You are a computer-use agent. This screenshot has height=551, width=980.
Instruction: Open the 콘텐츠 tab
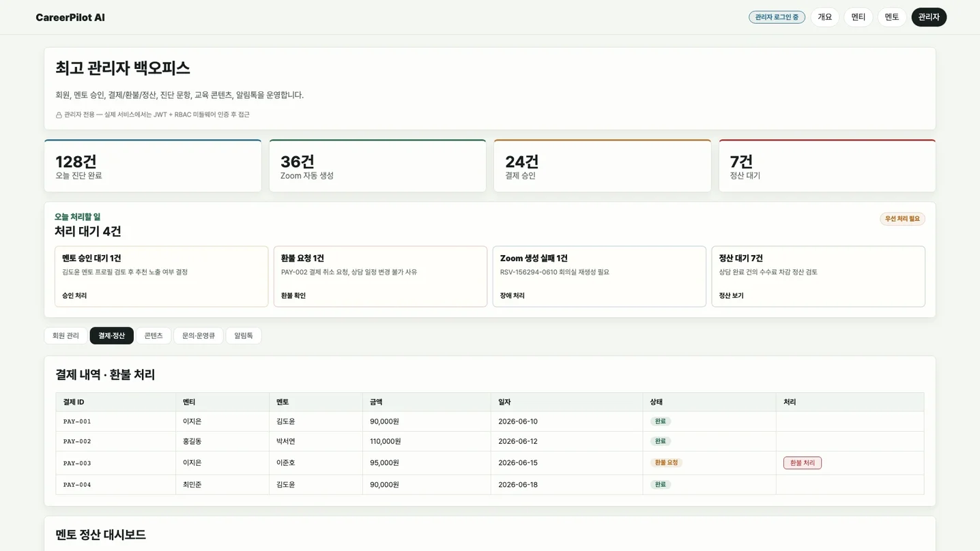click(x=154, y=336)
